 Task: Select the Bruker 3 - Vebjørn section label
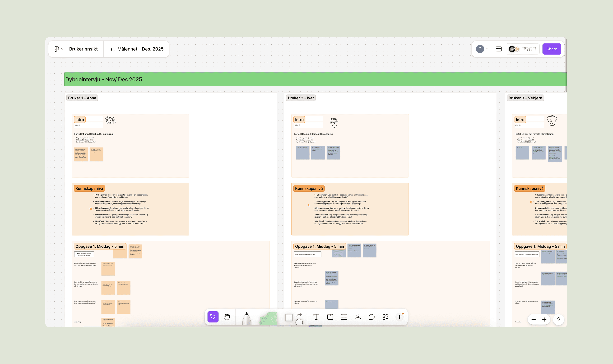click(x=525, y=98)
